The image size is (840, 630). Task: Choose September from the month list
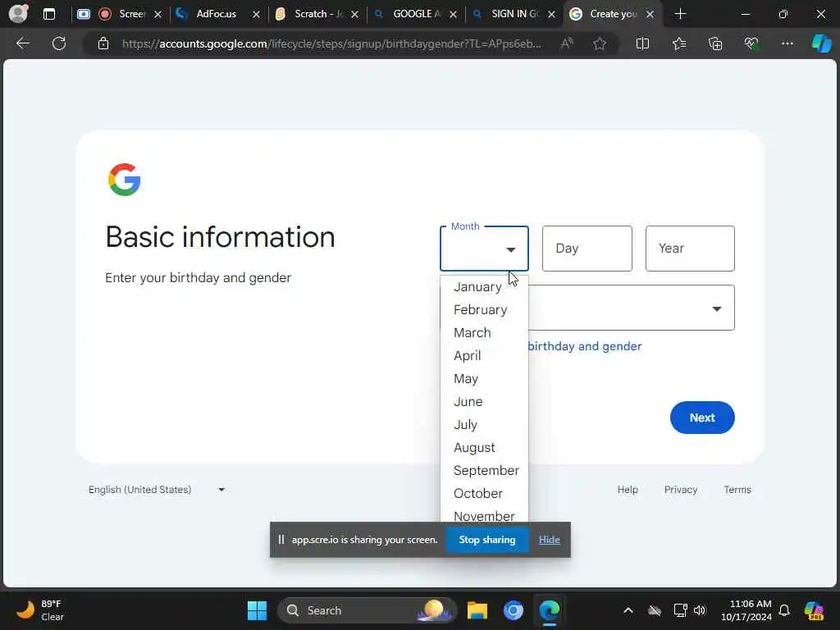(x=484, y=470)
